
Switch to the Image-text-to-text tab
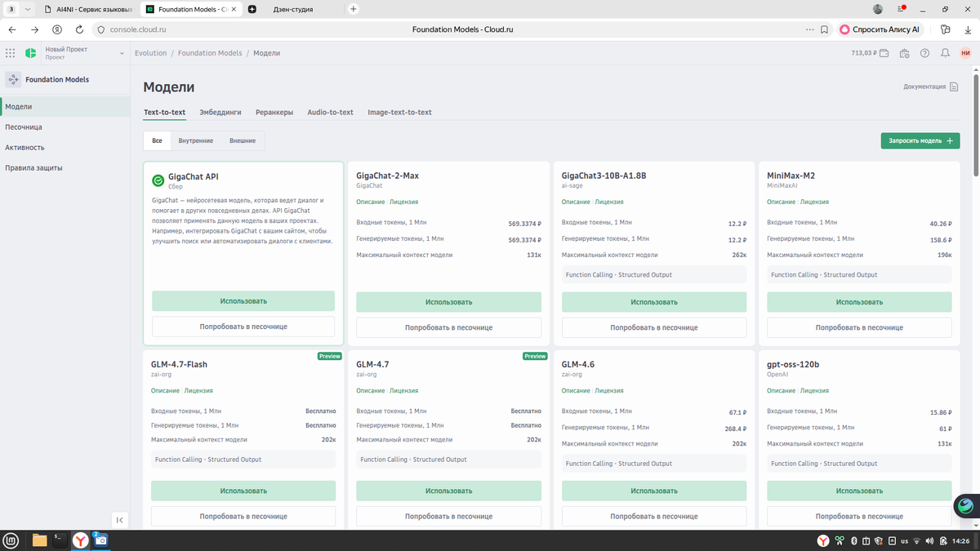point(399,112)
